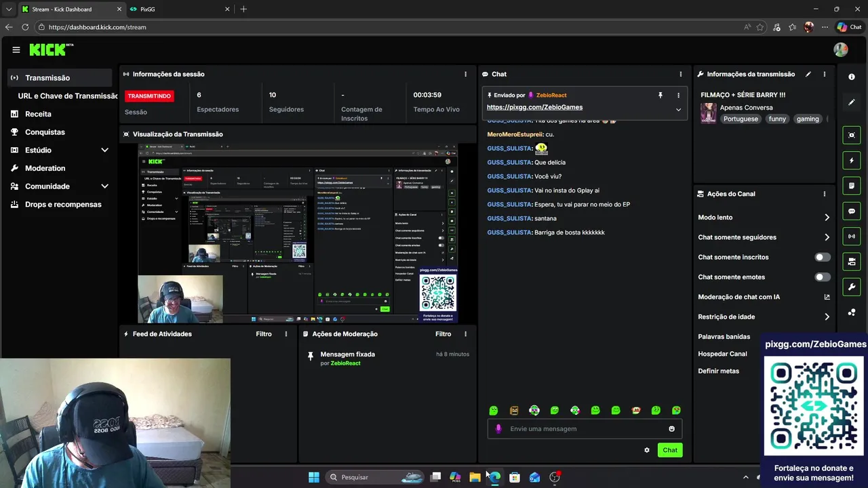Open Microsoft Store from the taskbar
868x488 pixels.
(515, 477)
